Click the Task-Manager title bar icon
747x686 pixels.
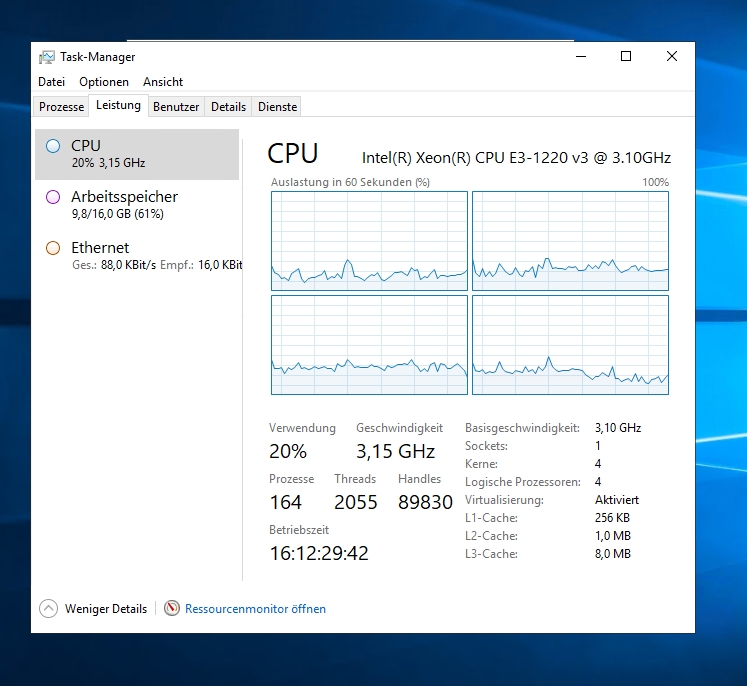pos(47,57)
